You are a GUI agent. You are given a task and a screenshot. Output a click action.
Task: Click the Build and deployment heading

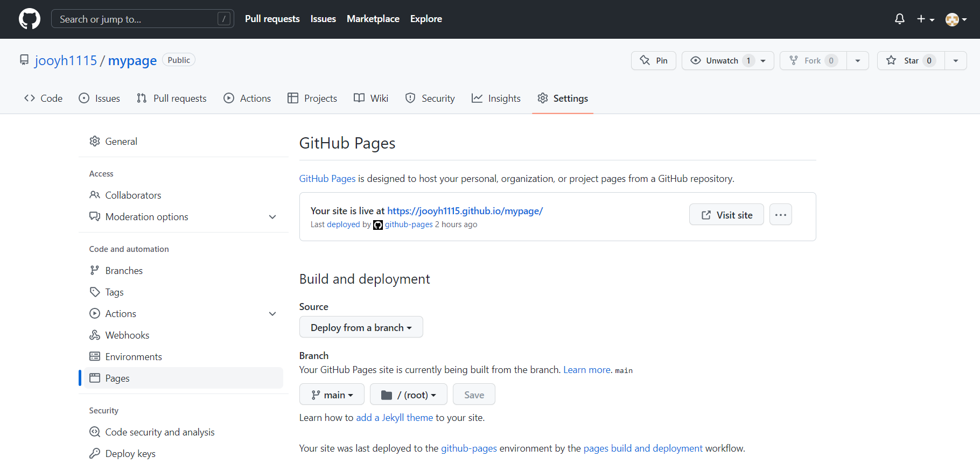click(365, 279)
